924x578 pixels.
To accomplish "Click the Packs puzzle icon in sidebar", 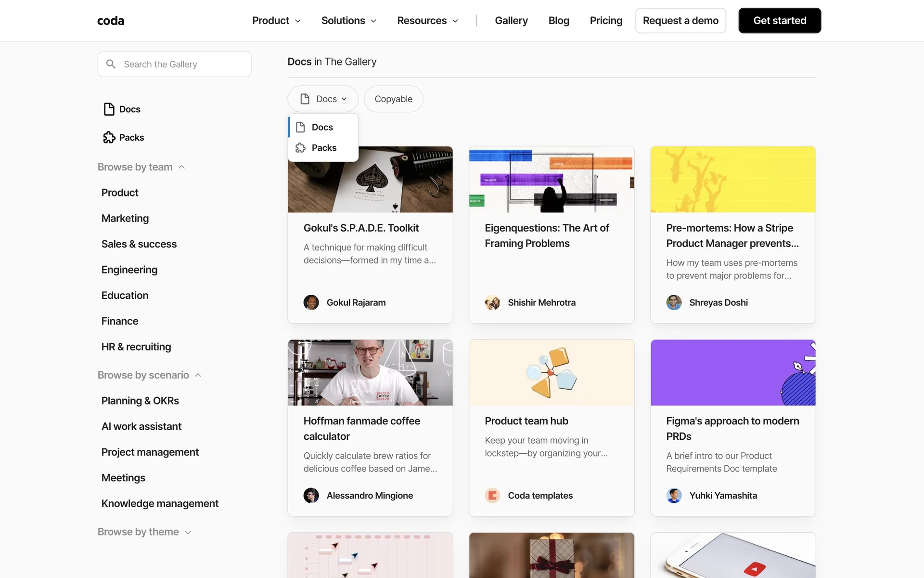I will tap(109, 137).
